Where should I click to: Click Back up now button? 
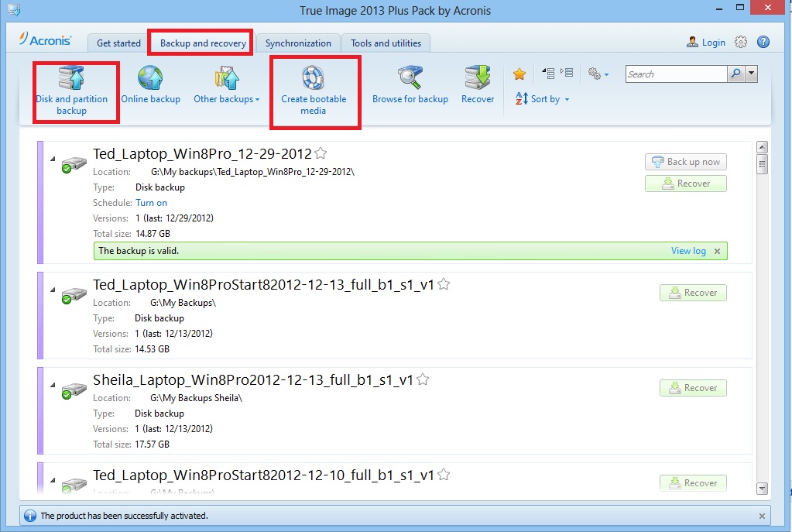coord(685,162)
